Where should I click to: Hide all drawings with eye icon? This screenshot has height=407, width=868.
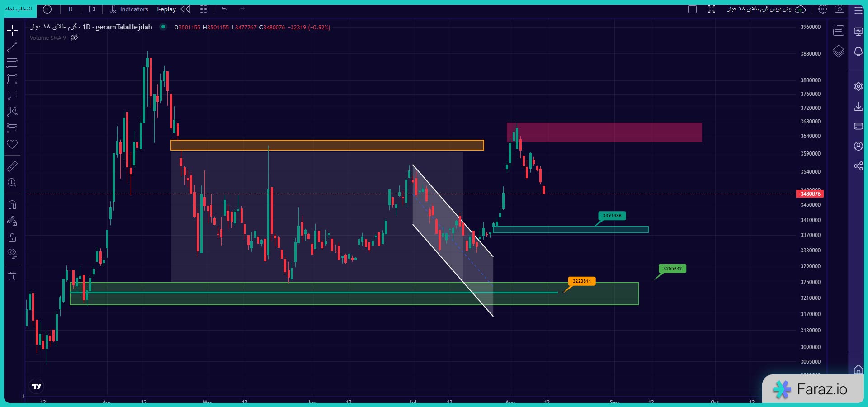[x=12, y=254]
